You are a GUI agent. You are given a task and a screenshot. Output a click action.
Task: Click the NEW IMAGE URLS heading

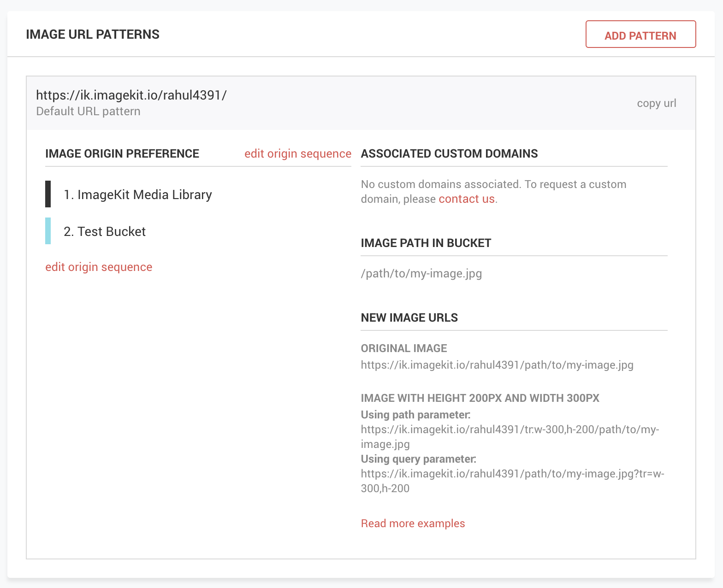click(x=409, y=318)
